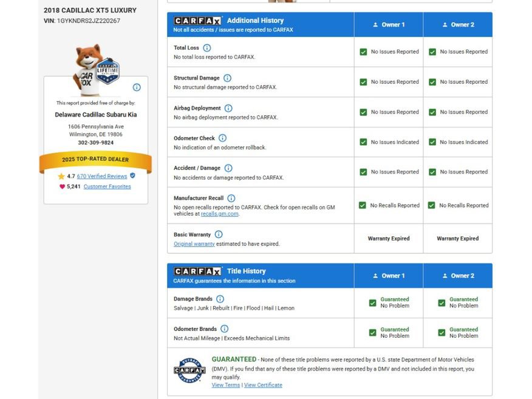Open the Original warranty link
The width and height of the screenshot is (532, 399).
click(x=194, y=244)
